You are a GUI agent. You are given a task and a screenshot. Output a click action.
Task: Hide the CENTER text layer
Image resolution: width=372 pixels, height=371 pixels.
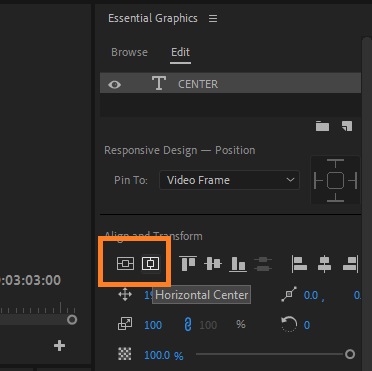pyautogui.click(x=114, y=85)
